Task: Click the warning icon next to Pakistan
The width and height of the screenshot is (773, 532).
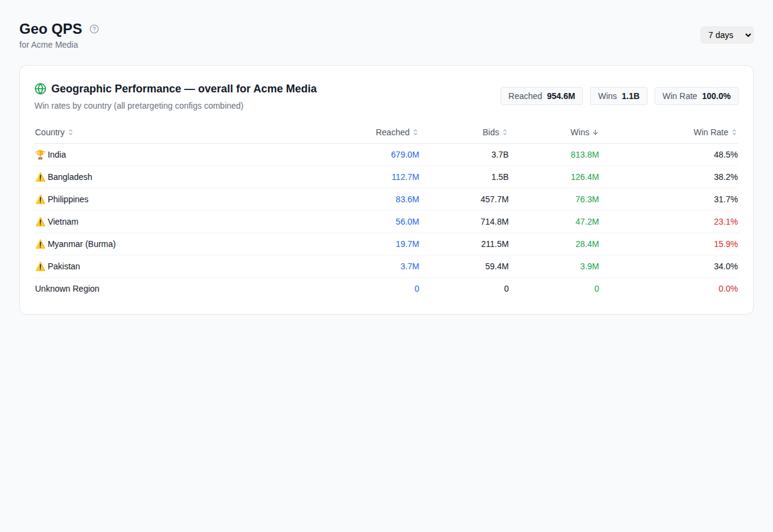Action: (x=40, y=266)
